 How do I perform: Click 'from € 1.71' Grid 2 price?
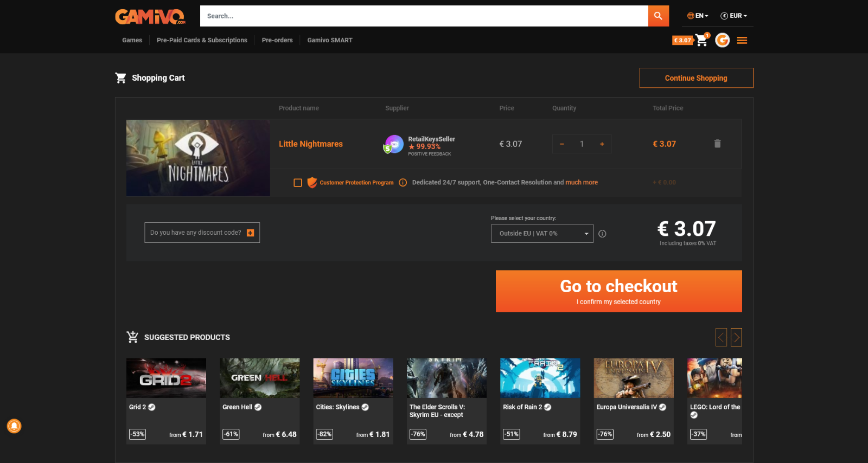click(x=186, y=434)
